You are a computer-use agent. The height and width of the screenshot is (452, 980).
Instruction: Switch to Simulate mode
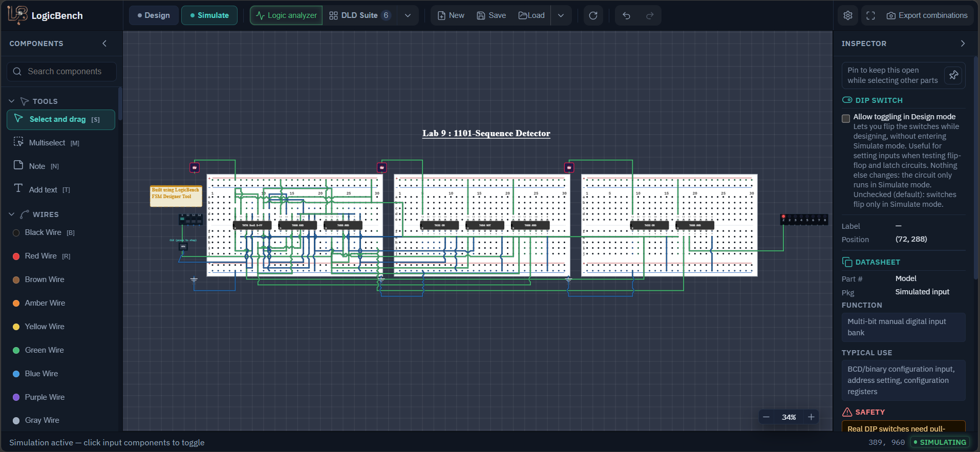coord(209,15)
